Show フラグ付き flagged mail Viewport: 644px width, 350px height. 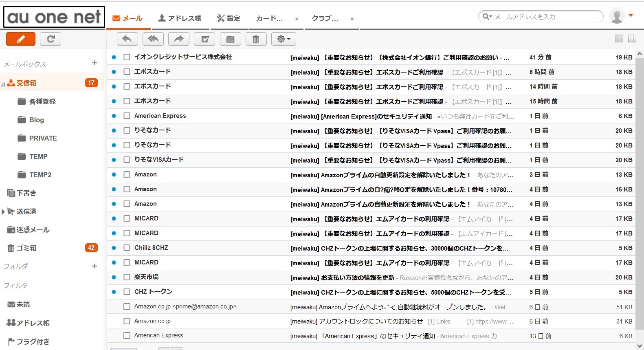33,342
